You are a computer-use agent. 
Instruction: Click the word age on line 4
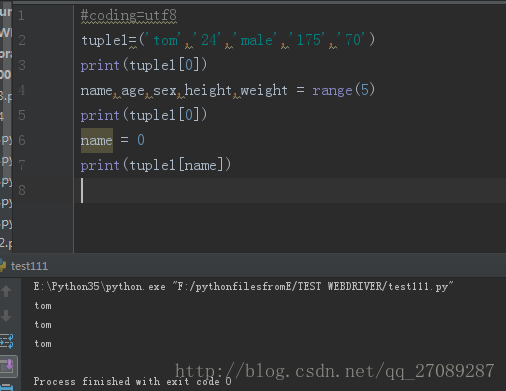tap(133, 91)
